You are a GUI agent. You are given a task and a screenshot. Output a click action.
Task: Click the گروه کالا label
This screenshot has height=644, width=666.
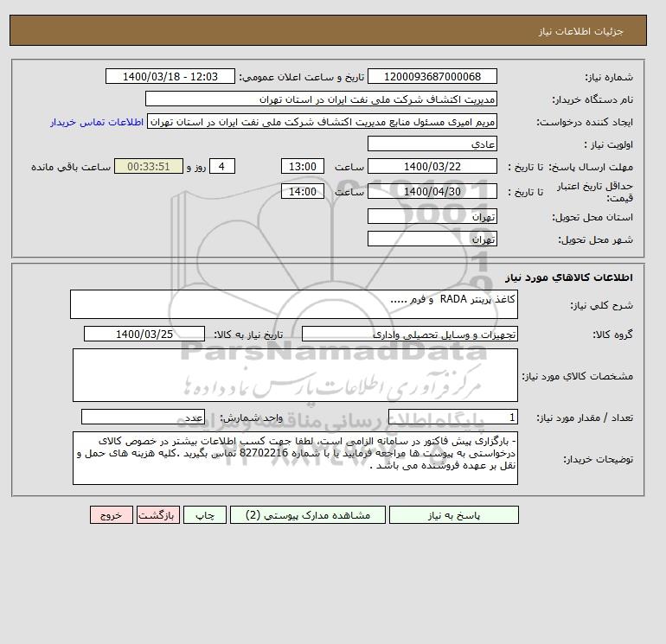pyautogui.click(x=613, y=335)
